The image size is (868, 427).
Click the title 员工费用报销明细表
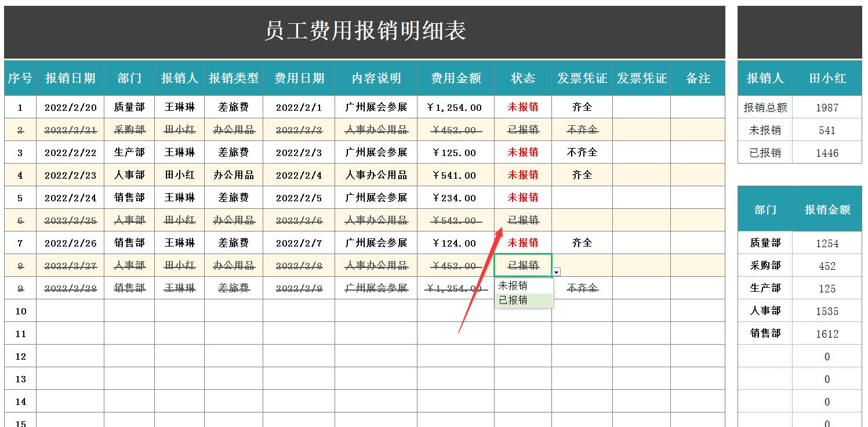point(364,30)
